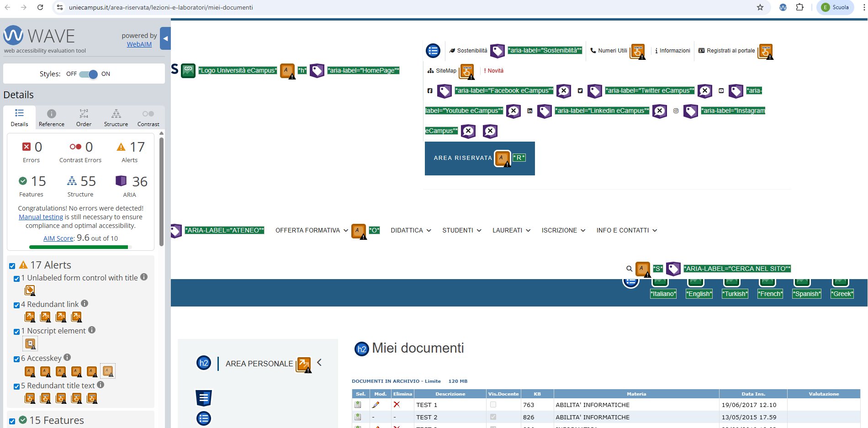The image size is (868, 428).
Task: Follow the Manual testing link
Action: pyautogui.click(x=41, y=217)
